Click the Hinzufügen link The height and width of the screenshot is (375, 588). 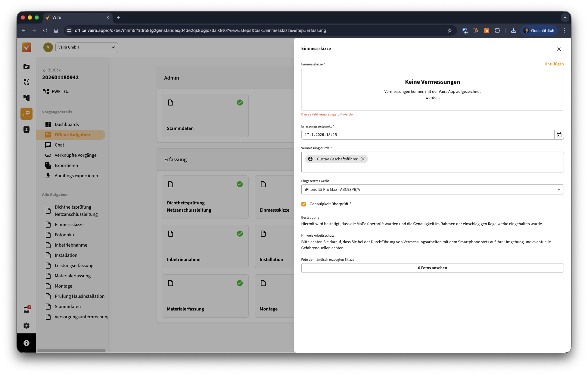click(x=553, y=64)
